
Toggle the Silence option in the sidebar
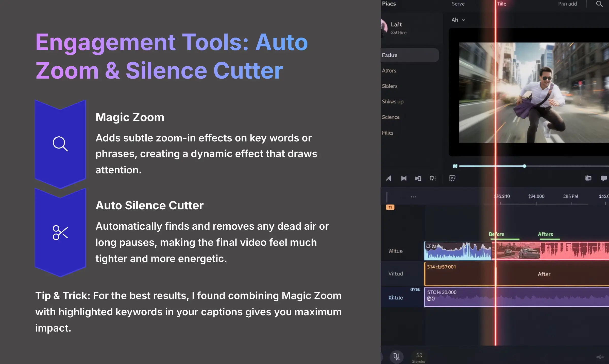pos(391,117)
